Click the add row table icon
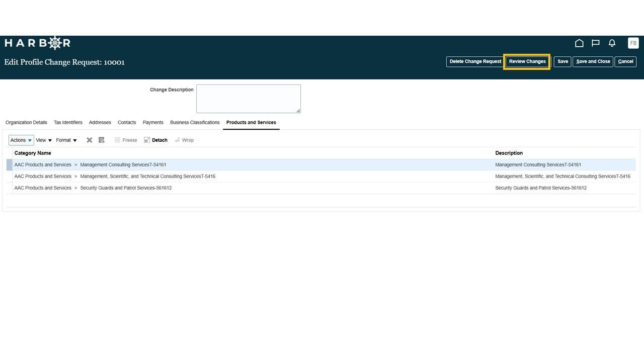 [102, 140]
